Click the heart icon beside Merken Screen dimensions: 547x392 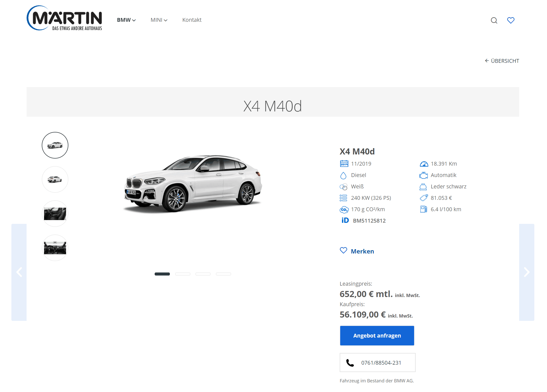click(343, 250)
